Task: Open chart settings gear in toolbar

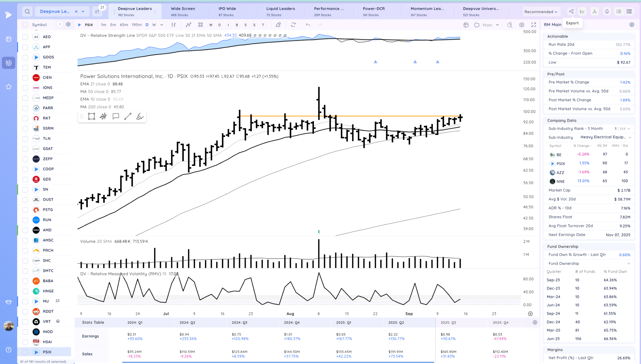Action: tap(522, 25)
